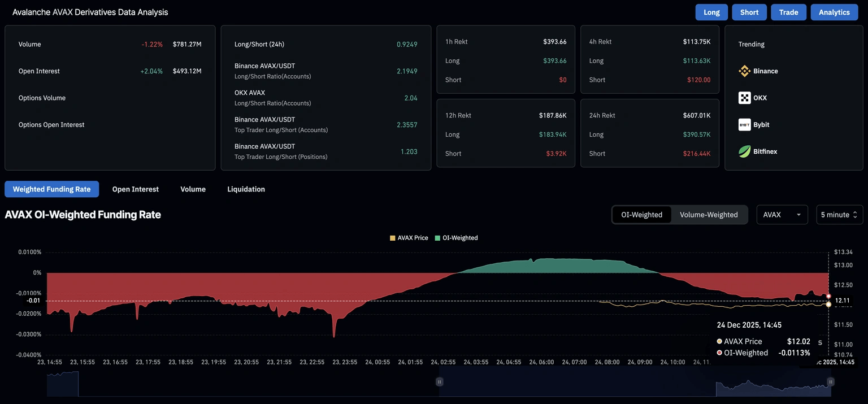
Task: Switch to the Liquidation tab
Action: 246,189
